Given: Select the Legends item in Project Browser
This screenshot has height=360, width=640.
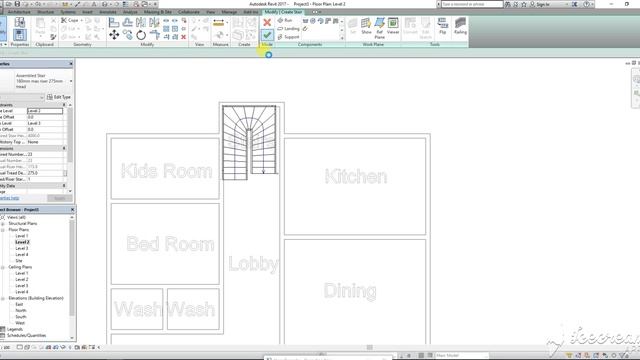Looking at the screenshot, I should pos(15,329).
